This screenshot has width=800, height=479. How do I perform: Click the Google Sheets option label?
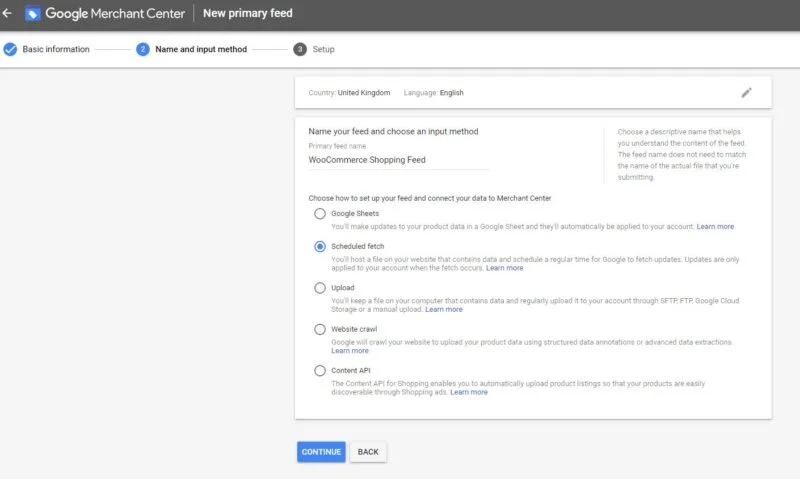tap(355, 214)
